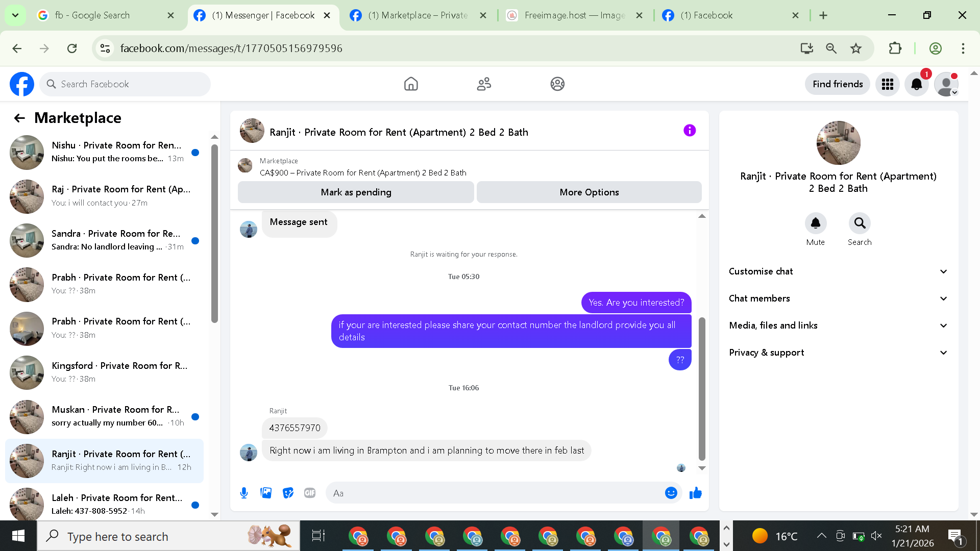This screenshot has height=551, width=980.
Task: Toggle conversation information panel icon
Action: point(690,131)
